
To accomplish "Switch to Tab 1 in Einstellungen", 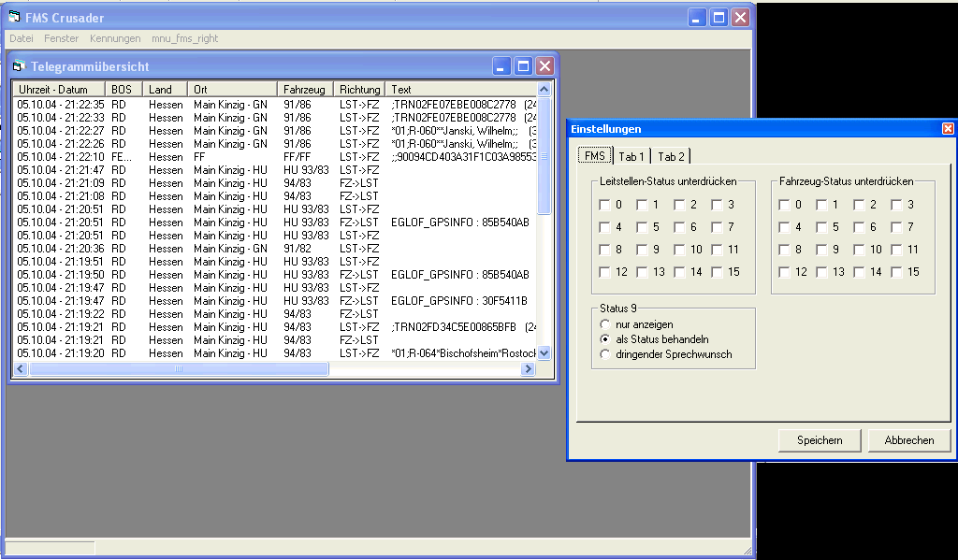I will 631,156.
